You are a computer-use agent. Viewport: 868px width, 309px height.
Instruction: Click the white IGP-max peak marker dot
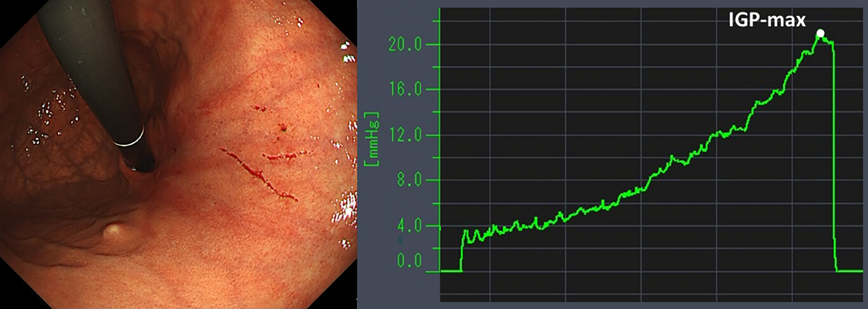click(x=820, y=33)
